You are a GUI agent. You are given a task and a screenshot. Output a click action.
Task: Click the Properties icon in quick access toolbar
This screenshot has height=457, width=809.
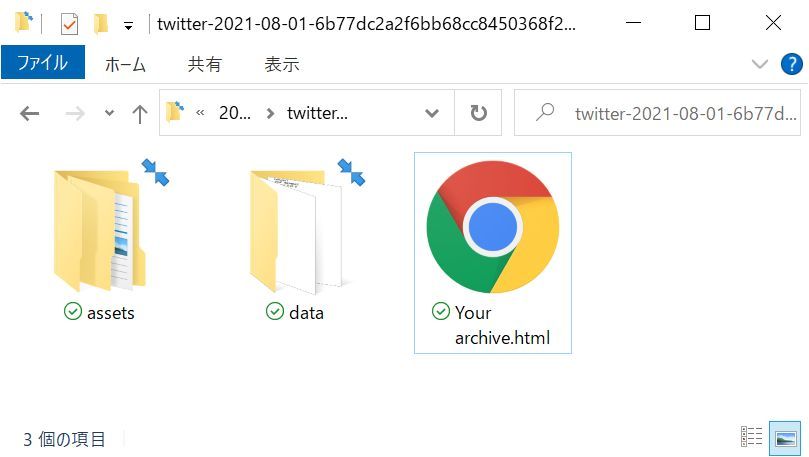pos(69,24)
